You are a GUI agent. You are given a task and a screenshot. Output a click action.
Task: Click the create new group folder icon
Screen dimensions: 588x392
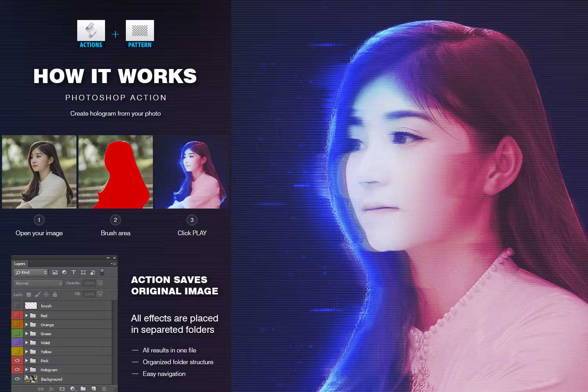click(83, 388)
